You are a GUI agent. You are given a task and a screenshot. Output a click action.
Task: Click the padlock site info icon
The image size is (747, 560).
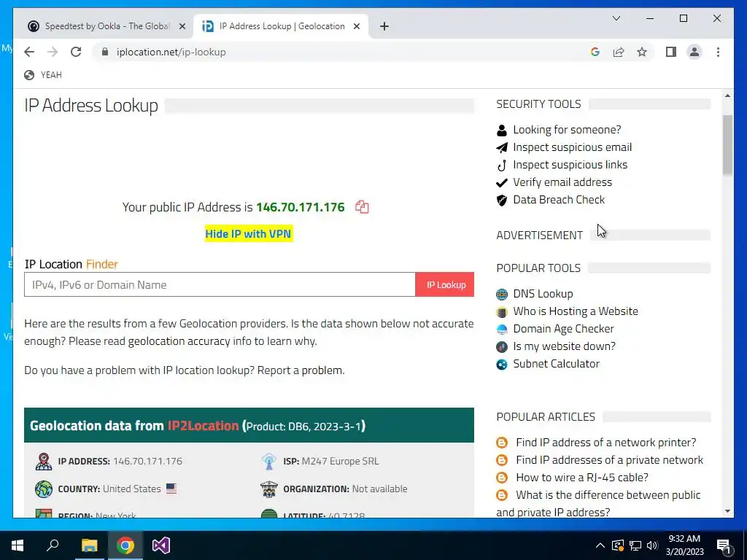(x=105, y=52)
